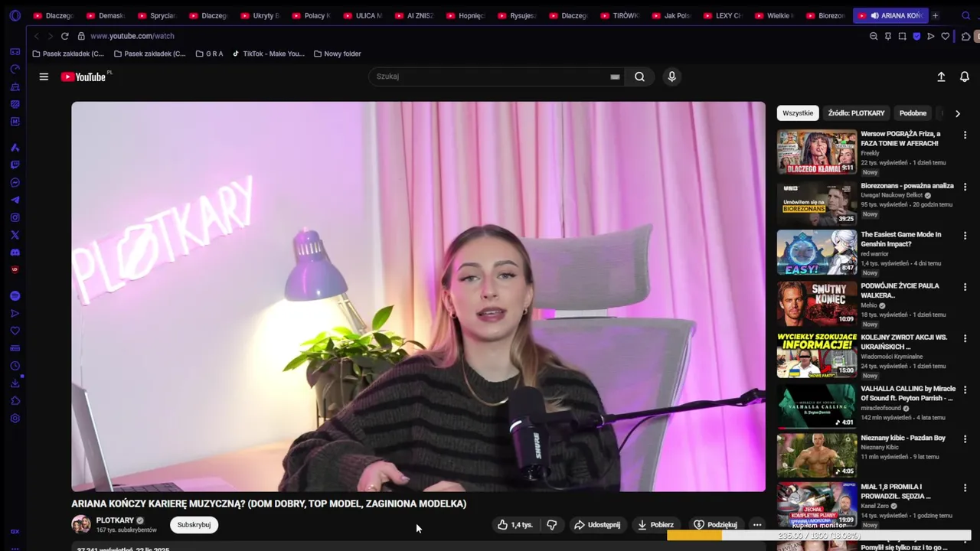Select the Źródło: PLOTKARY chip
980x551 pixels.
(x=856, y=113)
